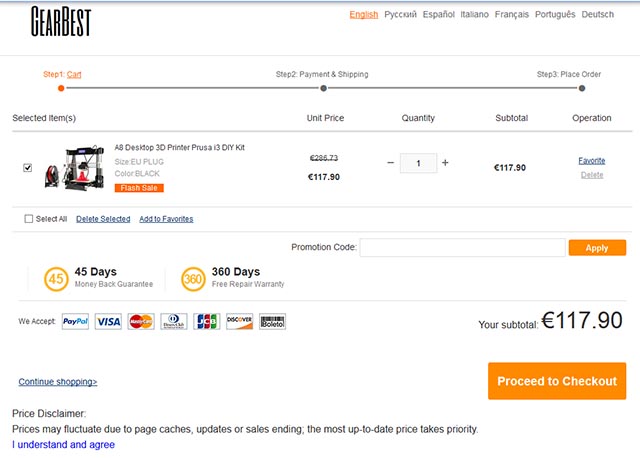This screenshot has width=640, height=458.
Task: Click the 45 days guarantee badge
Action: click(56, 279)
